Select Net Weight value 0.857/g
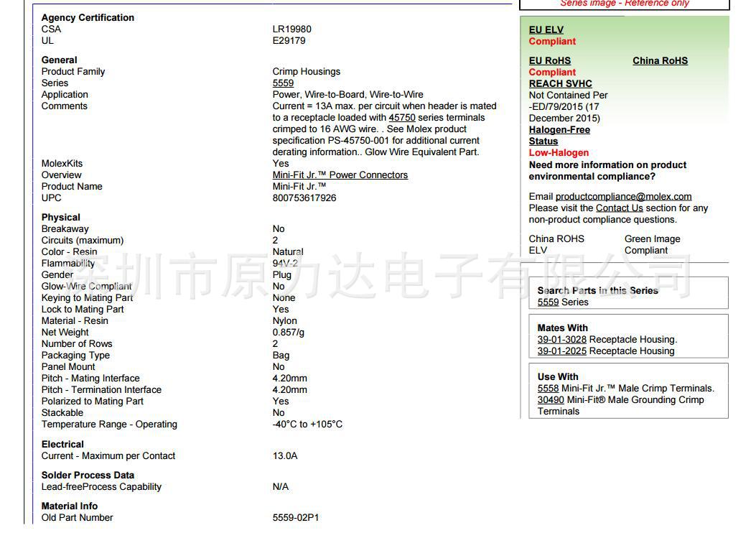Image resolution: width=756 pixels, height=533 pixels. [289, 333]
